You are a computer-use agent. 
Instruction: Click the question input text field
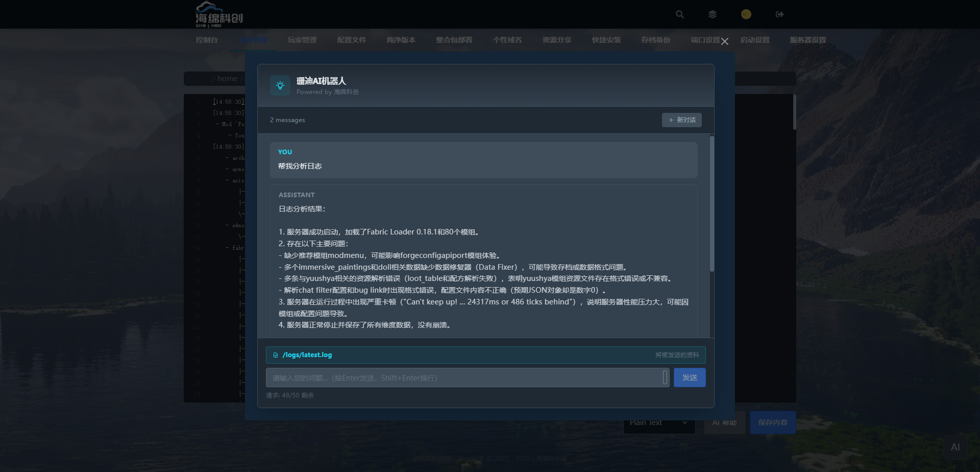click(463, 378)
